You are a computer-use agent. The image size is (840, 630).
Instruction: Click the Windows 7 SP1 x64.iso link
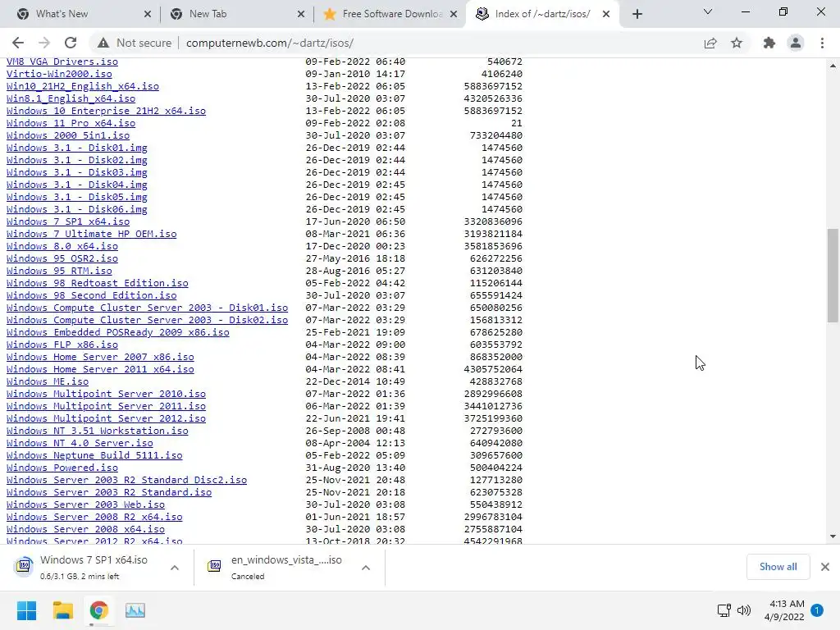click(68, 221)
